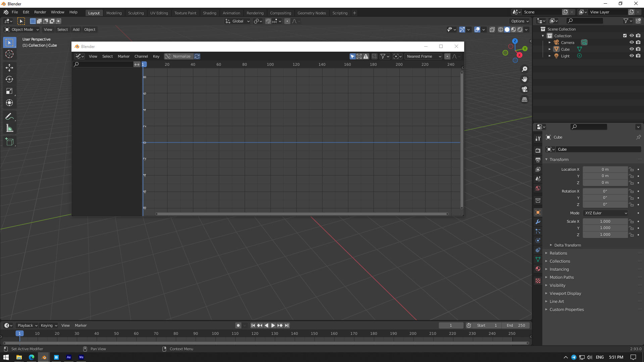Image resolution: width=644 pixels, height=362 pixels.
Task: Click the Play animation button
Action: tap(273, 325)
